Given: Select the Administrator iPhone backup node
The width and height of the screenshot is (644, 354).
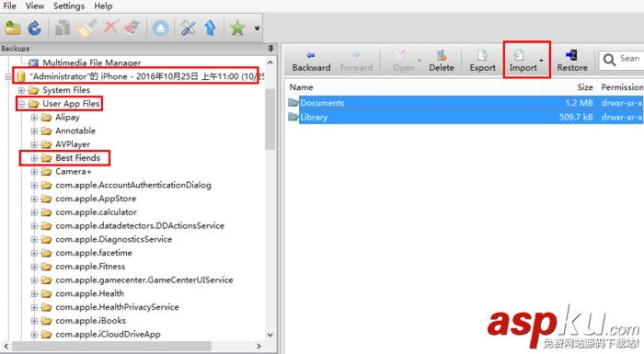Looking at the screenshot, I should click(x=147, y=76).
